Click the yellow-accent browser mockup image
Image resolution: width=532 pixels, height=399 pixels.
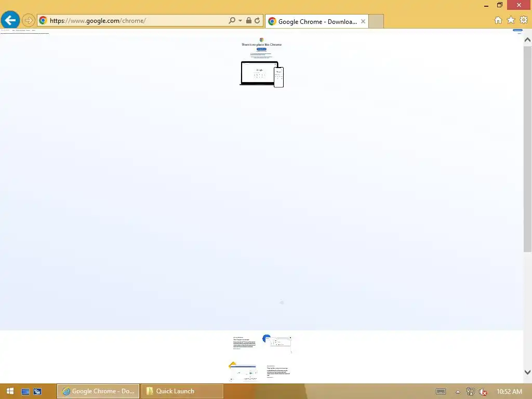(243, 371)
